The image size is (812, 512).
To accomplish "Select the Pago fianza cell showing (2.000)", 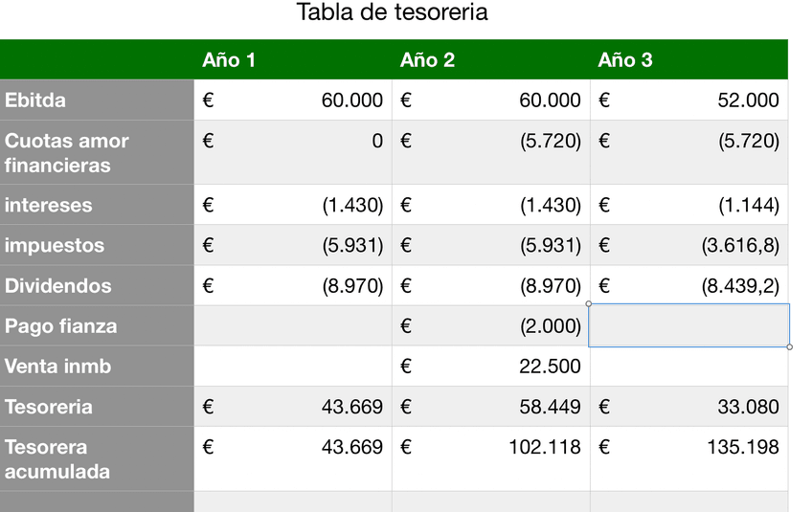I will click(491, 326).
